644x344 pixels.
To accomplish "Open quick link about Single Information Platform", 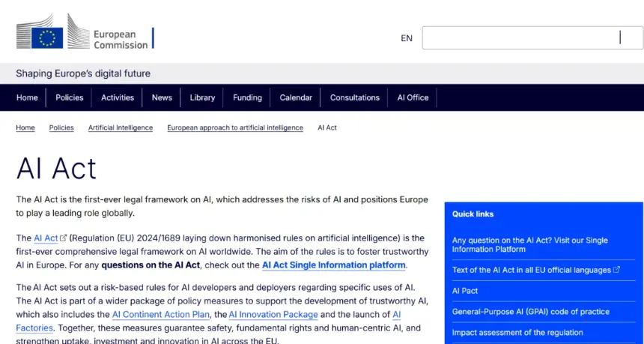I will [530, 245].
